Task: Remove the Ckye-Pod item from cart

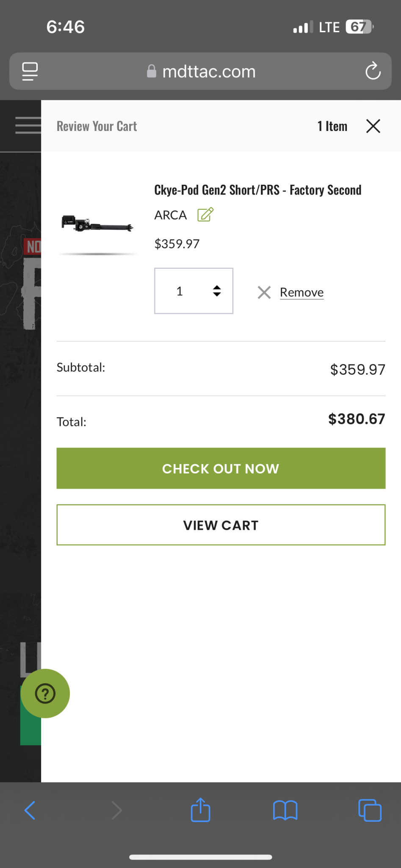Action: 301,292
